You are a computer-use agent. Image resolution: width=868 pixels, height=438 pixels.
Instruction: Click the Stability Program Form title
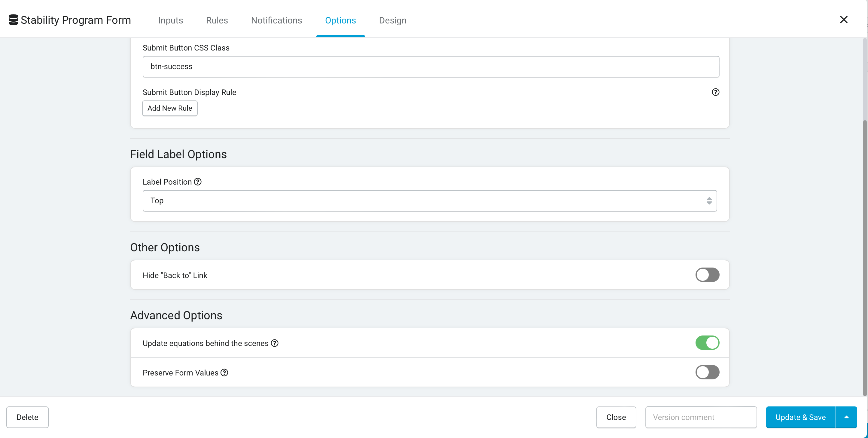(76, 20)
